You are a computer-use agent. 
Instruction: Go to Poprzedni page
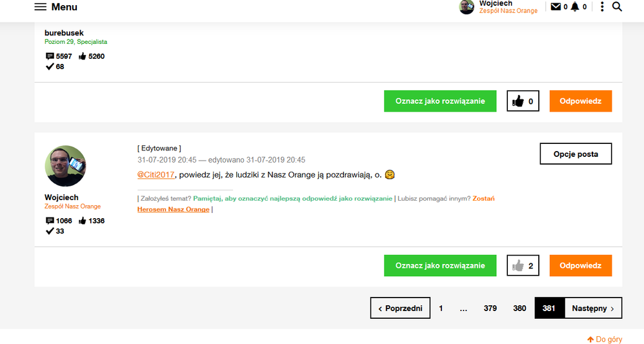400,308
